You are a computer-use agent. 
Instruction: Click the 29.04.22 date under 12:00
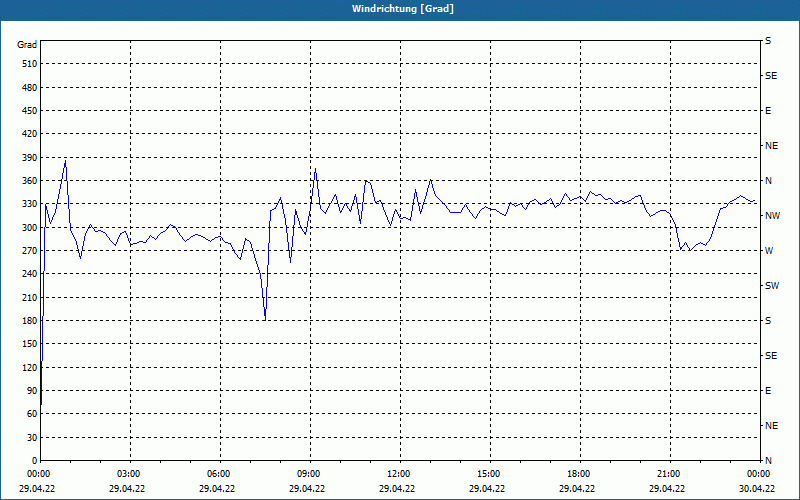(397, 488)
